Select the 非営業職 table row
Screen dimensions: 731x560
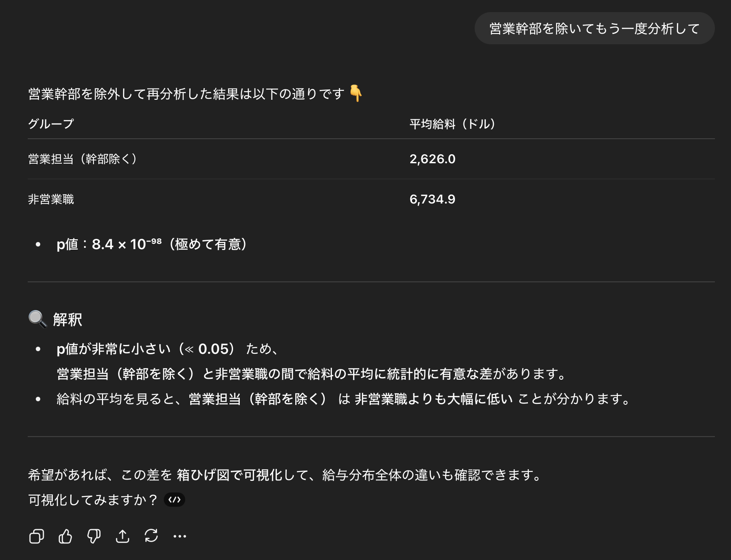(51, 199)
